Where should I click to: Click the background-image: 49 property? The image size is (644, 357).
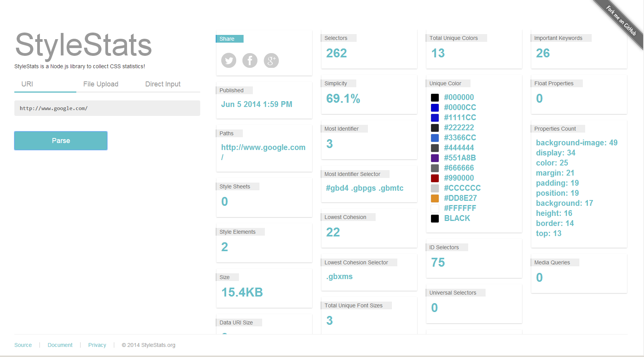point(577,143)
